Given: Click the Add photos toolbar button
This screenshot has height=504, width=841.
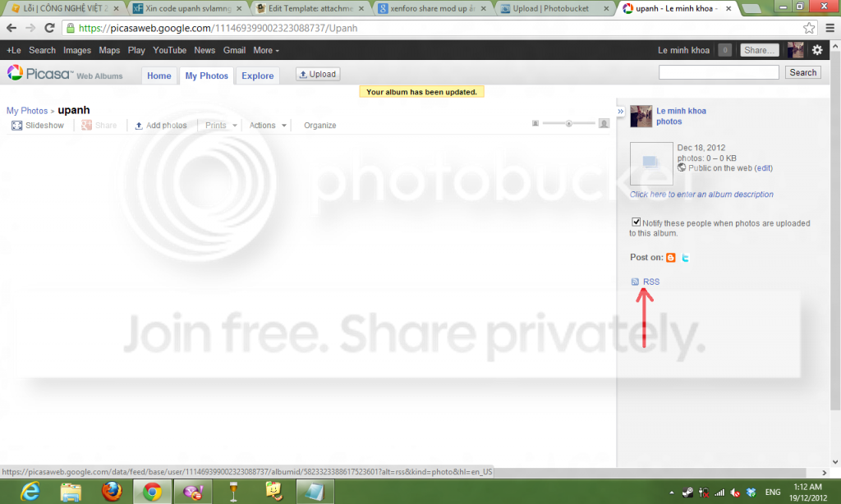Looking at the screenshot, I should tap(160, 125).
